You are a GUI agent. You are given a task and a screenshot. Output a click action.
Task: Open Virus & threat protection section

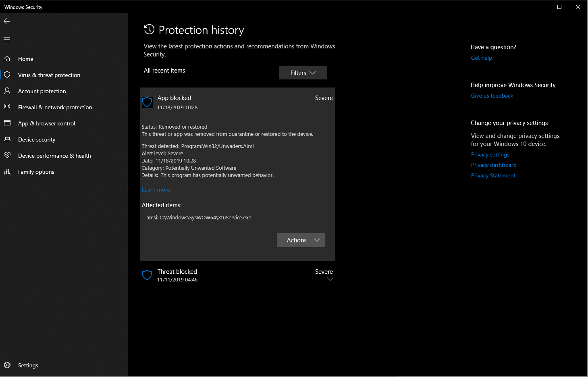pyautogui.click(x=64, y=75)
